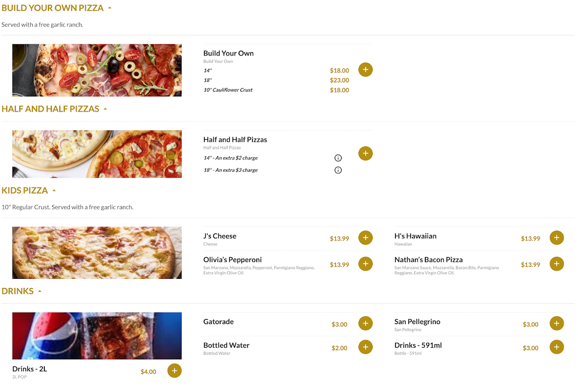Add Bottled Water to the order
This screenshot has width=578, height=392.
pos(366,347)
